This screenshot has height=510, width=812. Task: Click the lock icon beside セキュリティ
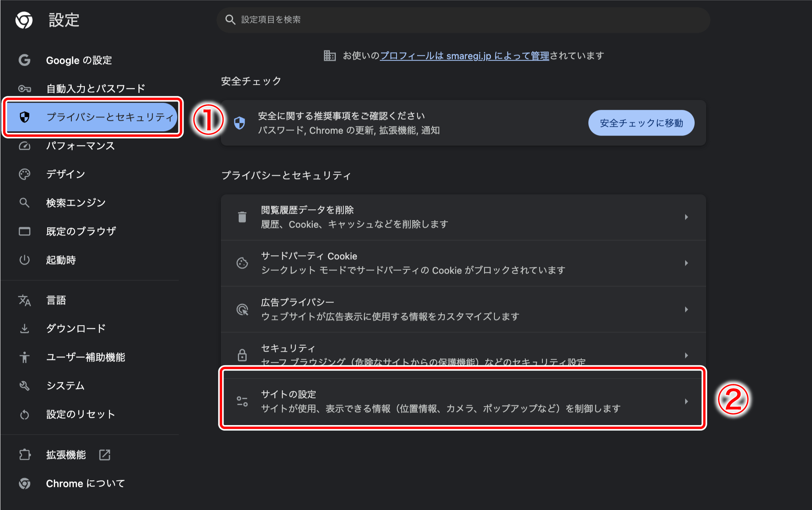tap(242, 355)
